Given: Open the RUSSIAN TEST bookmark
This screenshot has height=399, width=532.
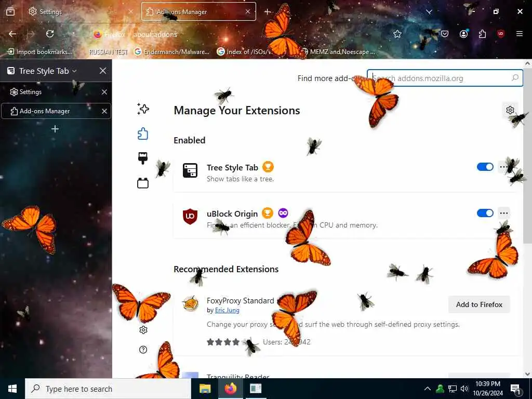Looking at the screenshot, I should point(108,52).
